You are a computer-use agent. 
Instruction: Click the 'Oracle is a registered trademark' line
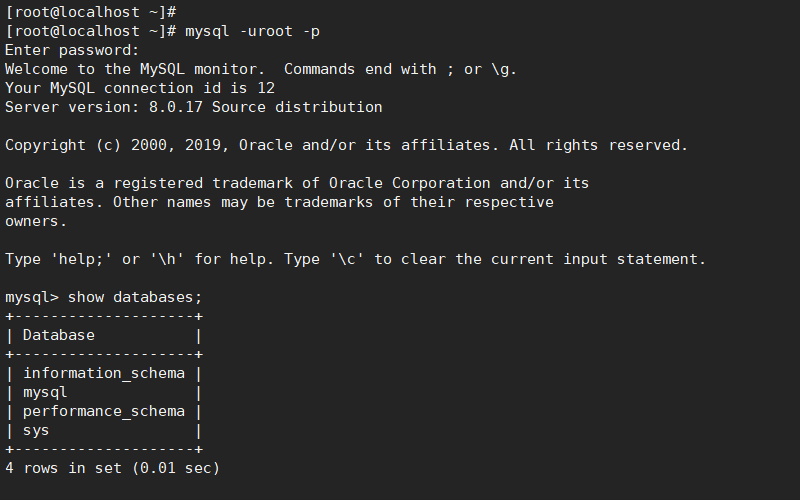pos(297,183)
